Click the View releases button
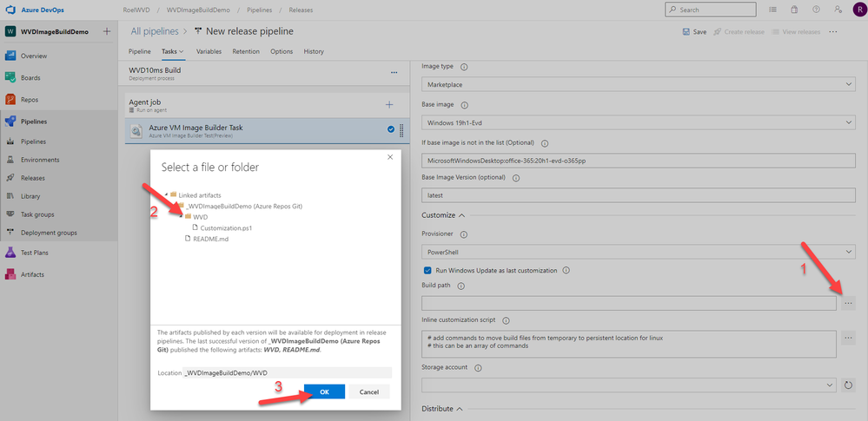 coord(796,32)
